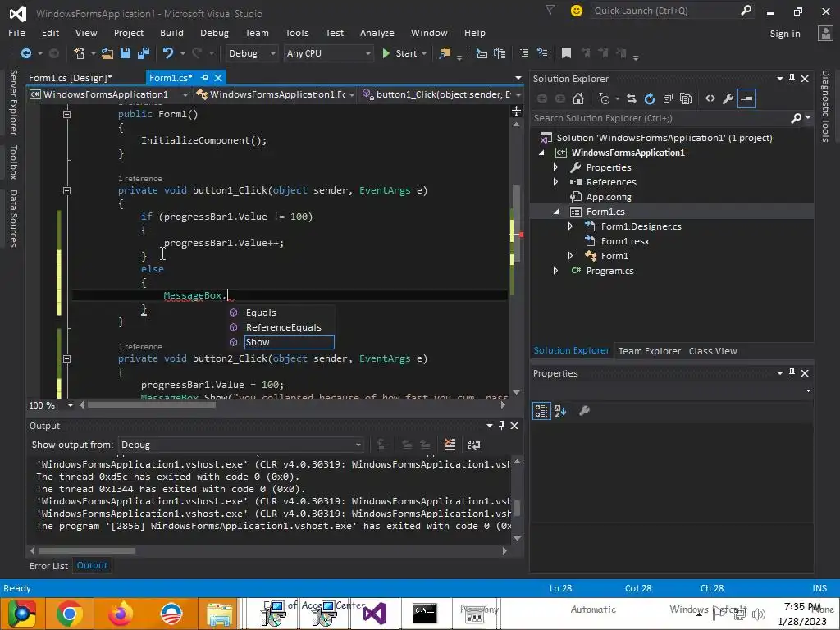Switch to the Form1.cs [Design] tab
Image resolution: width=840 pixels, height=630 pixels.
click(71, 78)
